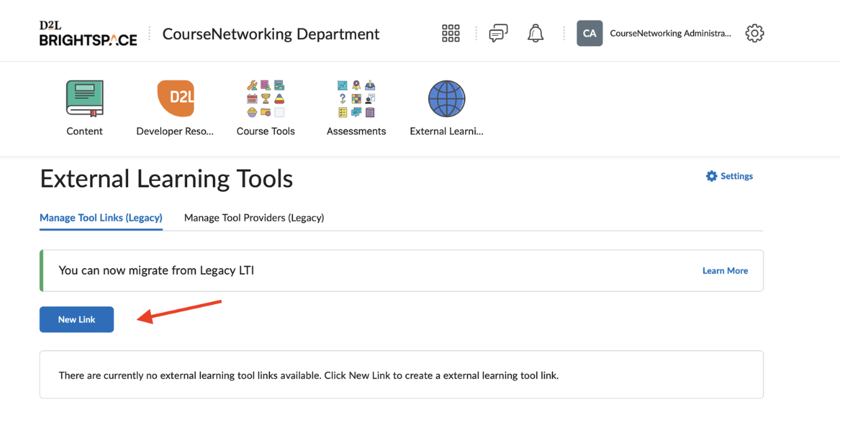Open the course selector grid icon

coord(450,33)
